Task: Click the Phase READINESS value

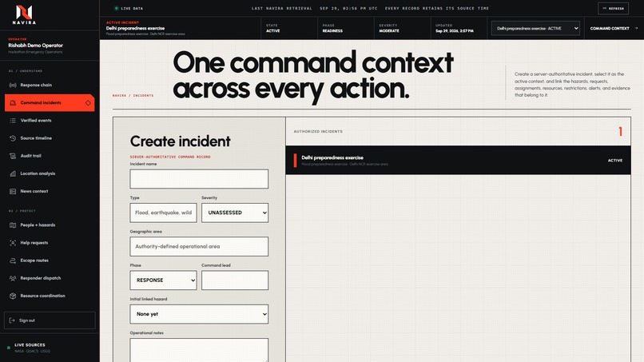Action: tap(332, 31)
